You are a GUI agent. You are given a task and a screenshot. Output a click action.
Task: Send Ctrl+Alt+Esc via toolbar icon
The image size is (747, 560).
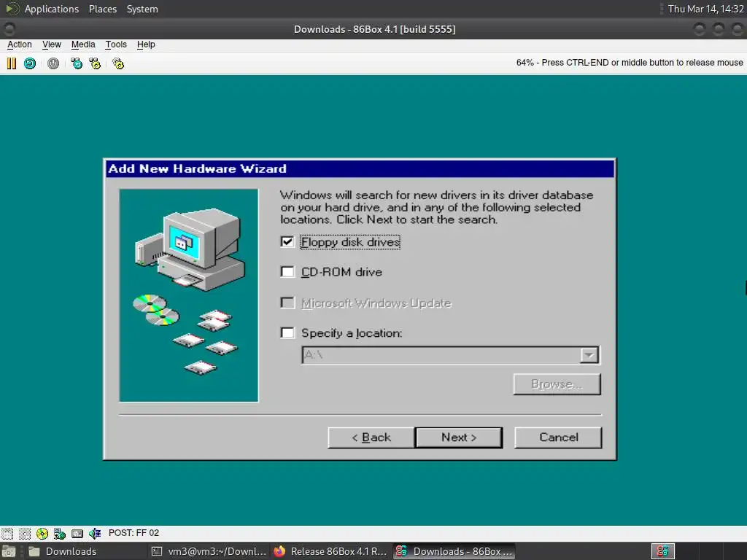(x=95, y=63)
